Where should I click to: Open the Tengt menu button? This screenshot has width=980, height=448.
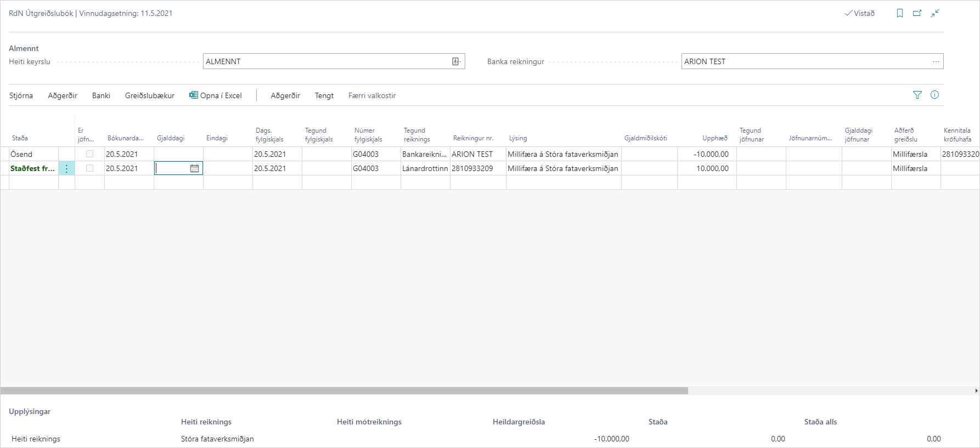[x=324, y=95]
